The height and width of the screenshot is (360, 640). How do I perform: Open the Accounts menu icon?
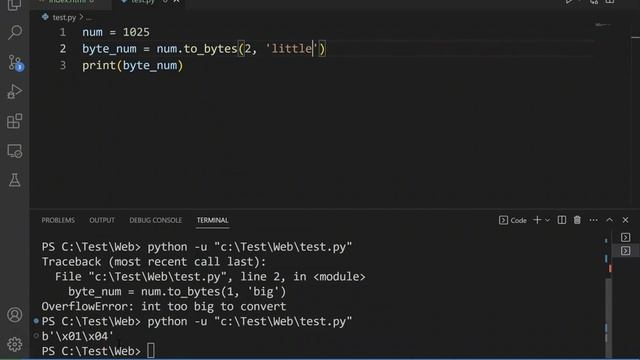pos(15,315)
